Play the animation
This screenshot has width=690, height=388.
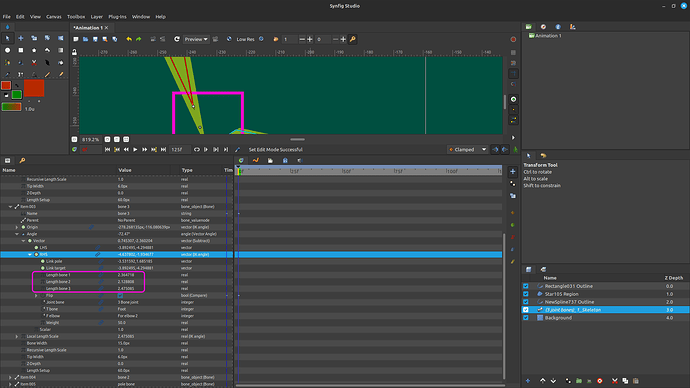pyautogui.click(x=135, y=150)
